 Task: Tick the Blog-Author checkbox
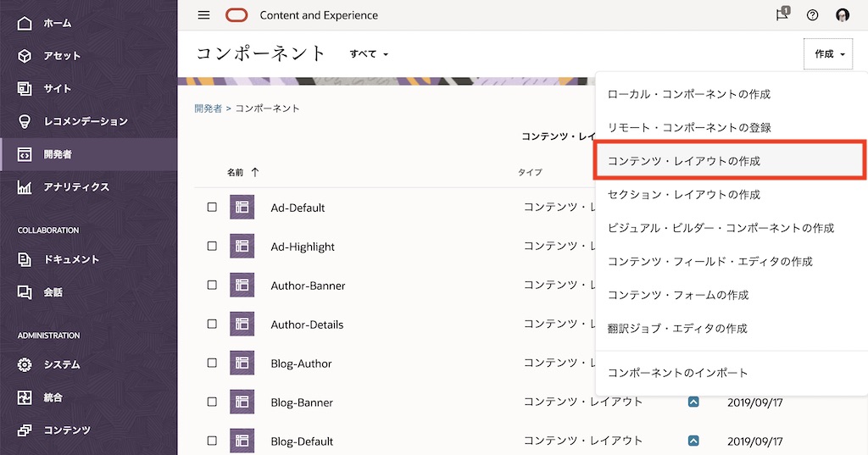(212, 363)
